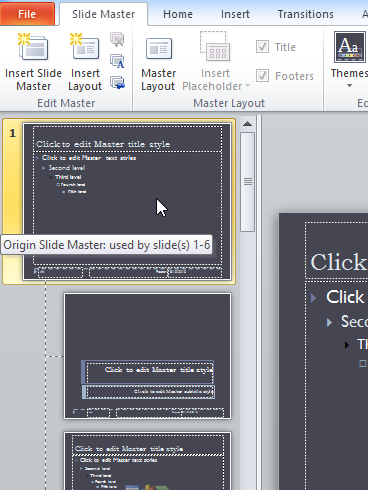Screen dimensions: 368x490
Task: Open Master Layout dialog icon
Action: [159, 49]
